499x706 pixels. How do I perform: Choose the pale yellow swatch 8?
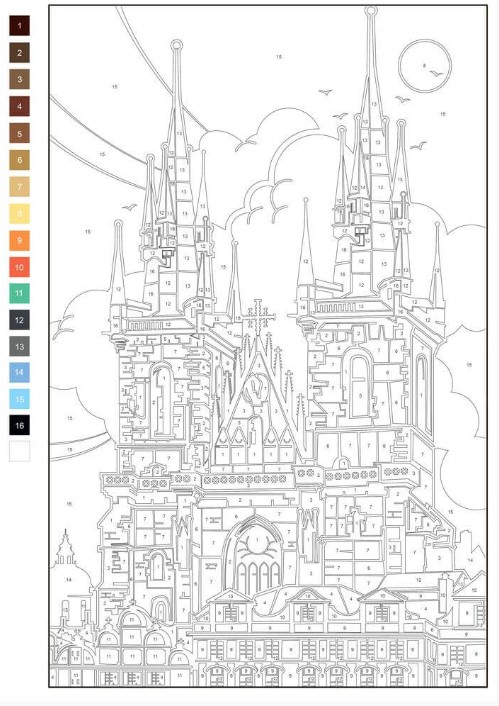coord(19,213)
